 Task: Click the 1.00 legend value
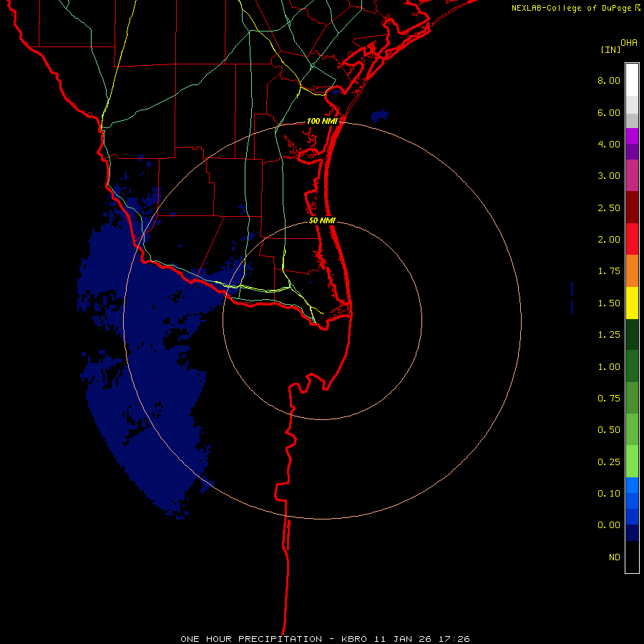(609, 367)
